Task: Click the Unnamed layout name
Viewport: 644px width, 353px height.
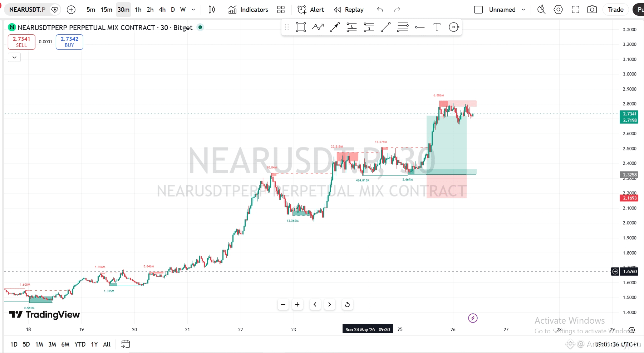Action: coord(502,10)
